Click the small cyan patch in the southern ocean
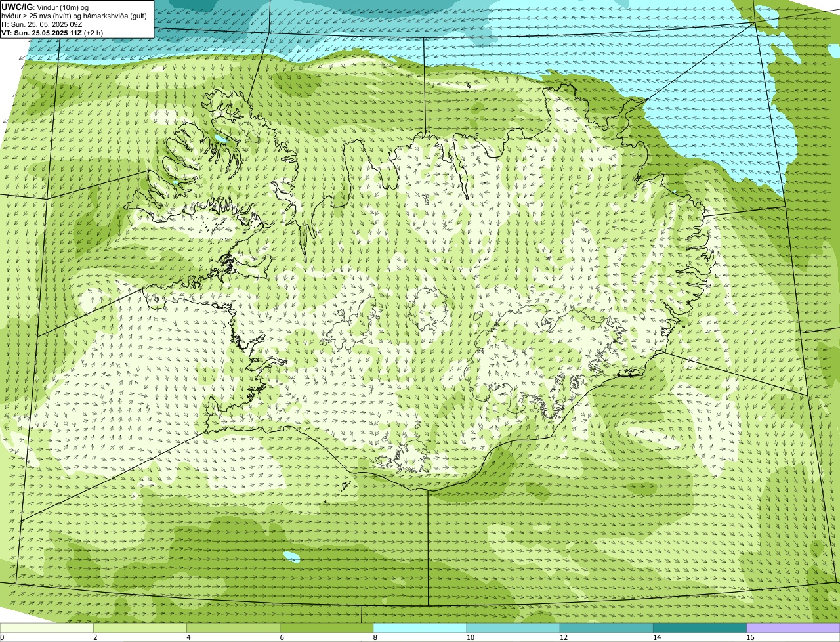 292,557
